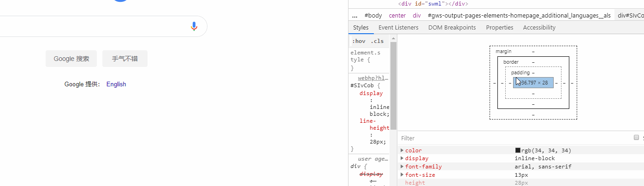Expand the color computed property
644x186 pixels.
tap(402, 150)
